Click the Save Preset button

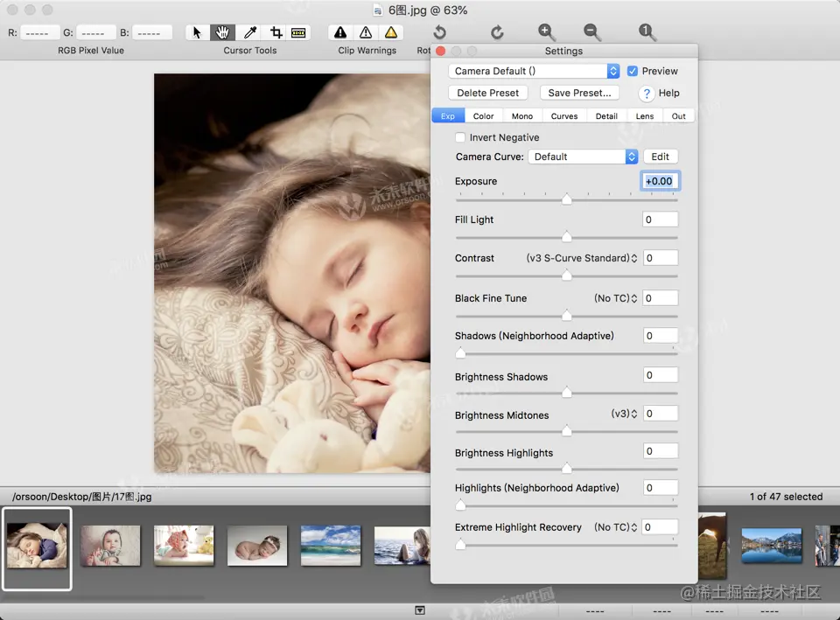pos(579,93)
